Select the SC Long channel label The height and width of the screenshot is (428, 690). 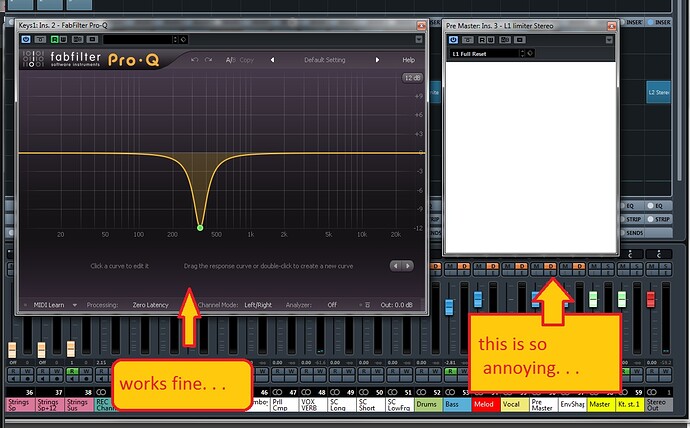[x=342, y=405]
